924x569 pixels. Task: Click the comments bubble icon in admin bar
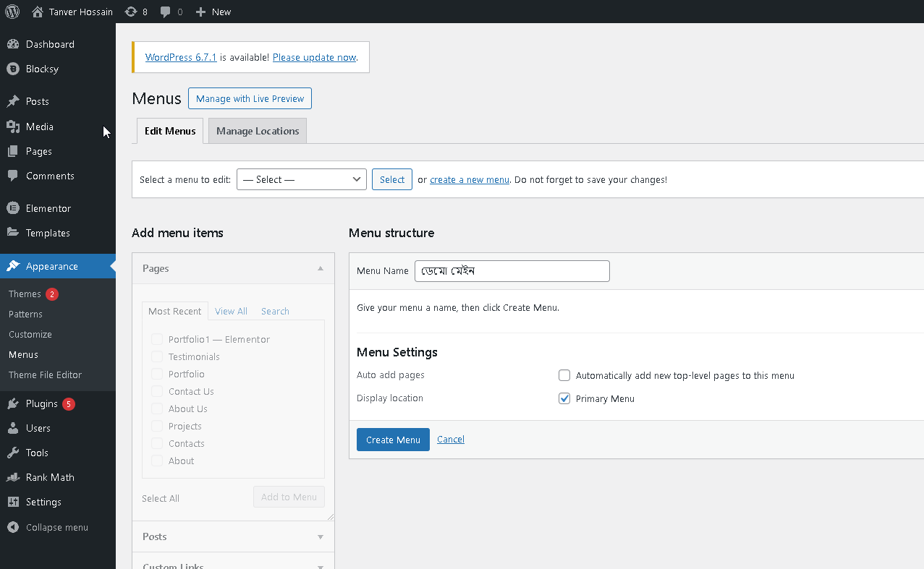pos(166,12)
